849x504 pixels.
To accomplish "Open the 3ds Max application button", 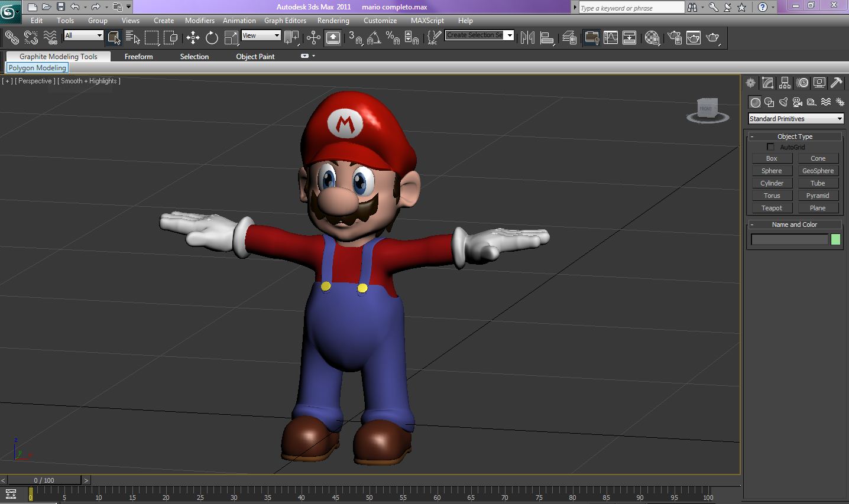I will (x=10, y=11).
